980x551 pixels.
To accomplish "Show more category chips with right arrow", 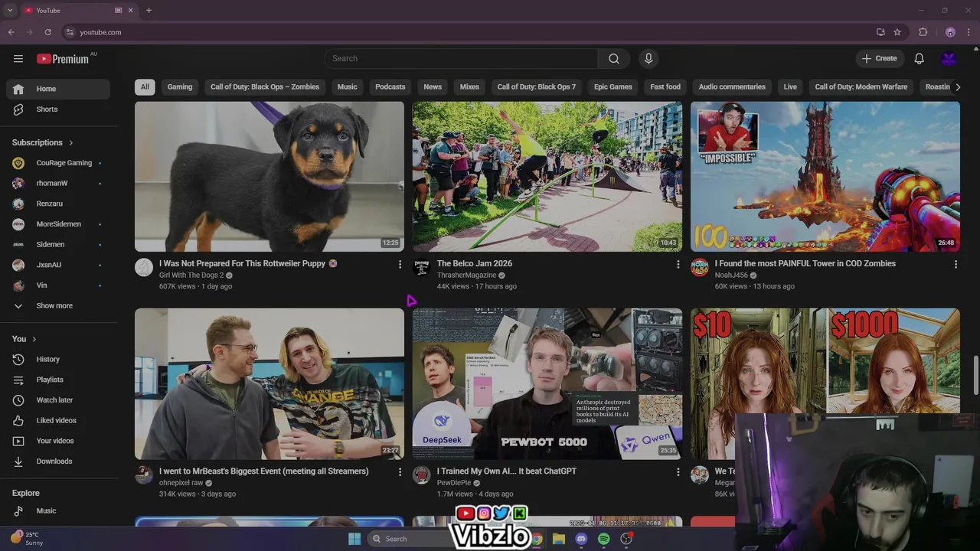I will pos(958,87).
